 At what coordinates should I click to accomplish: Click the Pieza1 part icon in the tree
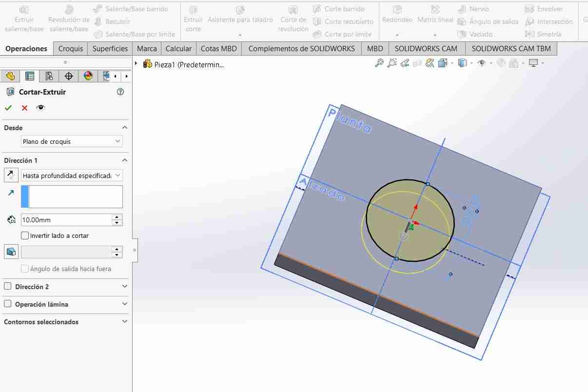[148, 64]
